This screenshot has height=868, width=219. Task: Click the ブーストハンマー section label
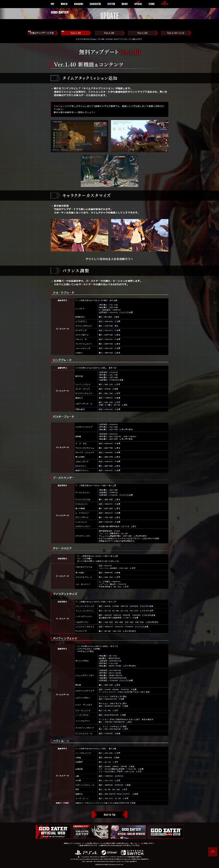(63, 478)
